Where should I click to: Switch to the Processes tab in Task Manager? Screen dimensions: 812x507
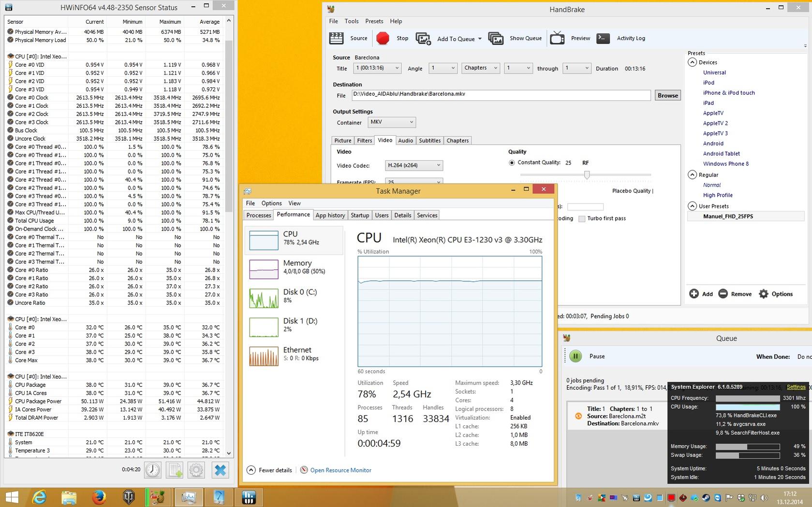(259, 215)
